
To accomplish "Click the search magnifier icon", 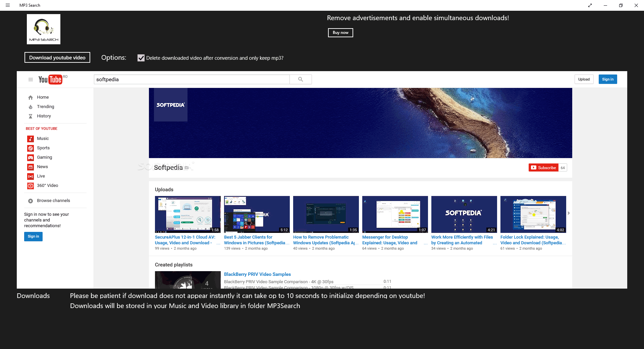I will 300,79.
